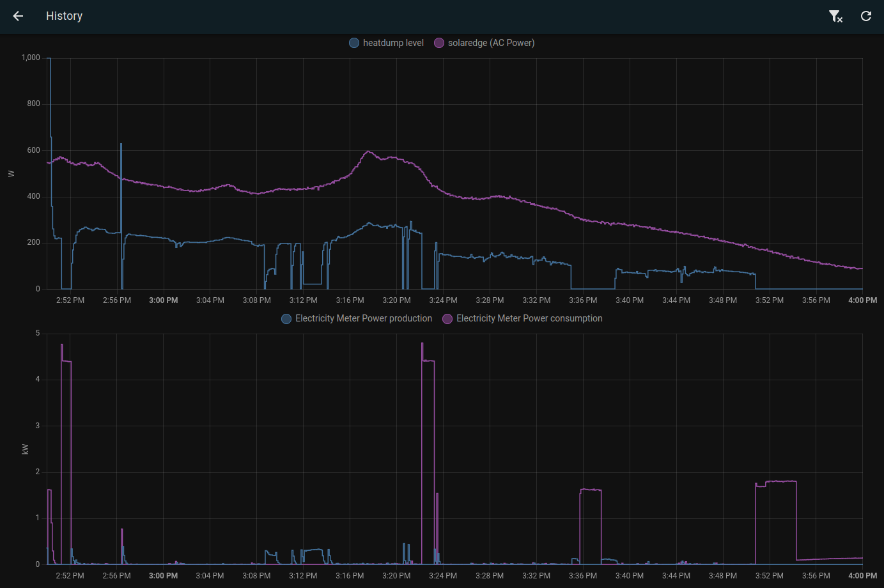Click 3:44 PM label on bottom chart axis

click(x=676, y=576)
